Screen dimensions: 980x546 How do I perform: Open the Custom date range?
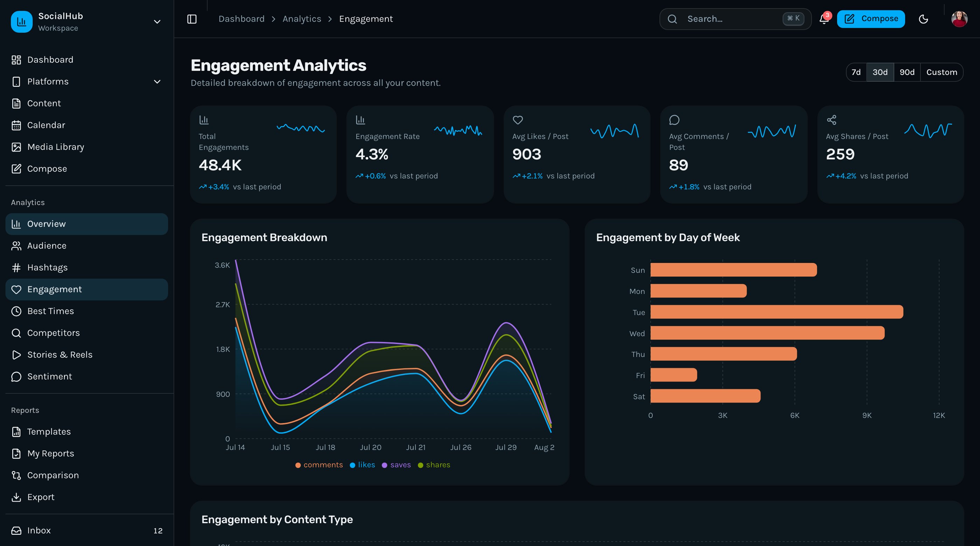pos(941,72)
